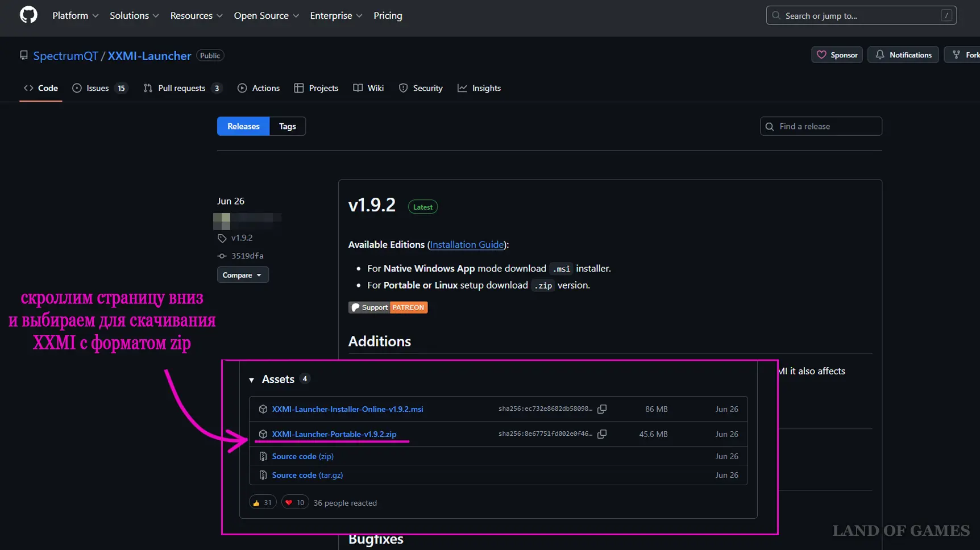Open Notifications with bell icon
The width and height of the screenshot is (980, 550).
(903, 55)
